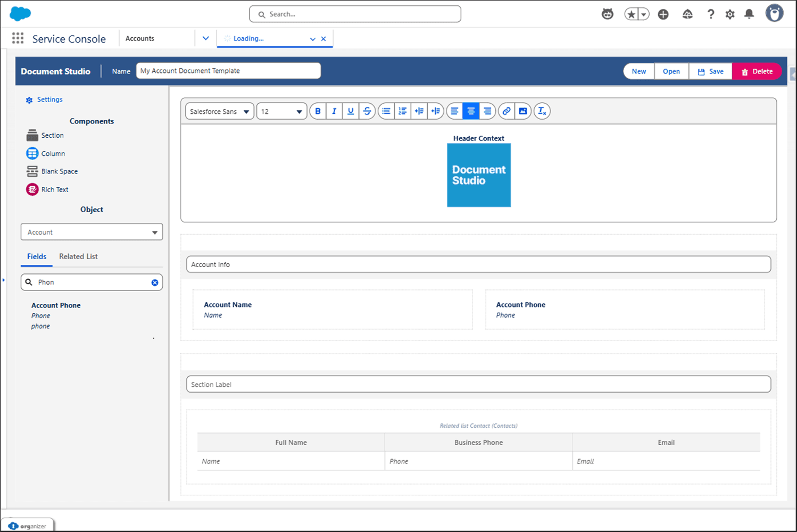Open the Einstein assistant icon

(608, 14)
